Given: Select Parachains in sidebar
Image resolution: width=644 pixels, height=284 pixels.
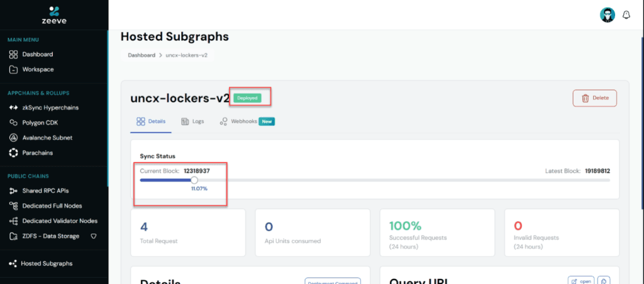Looking at the screenshot, I should pyautogui.click(x=38, y=152).
